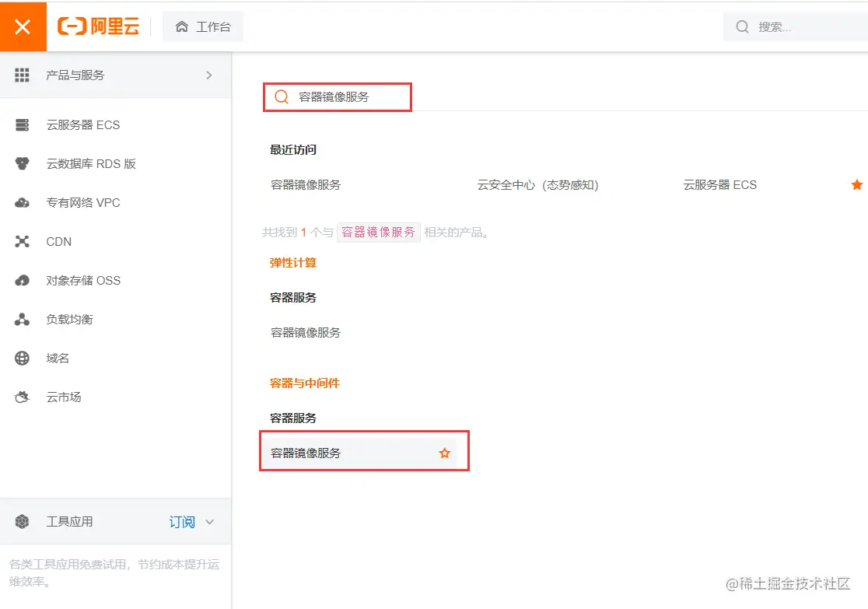Viewport: 868px width, 609px height.
Task: Click the 弹性计算 category heading
Action: (x=293, y=263)
